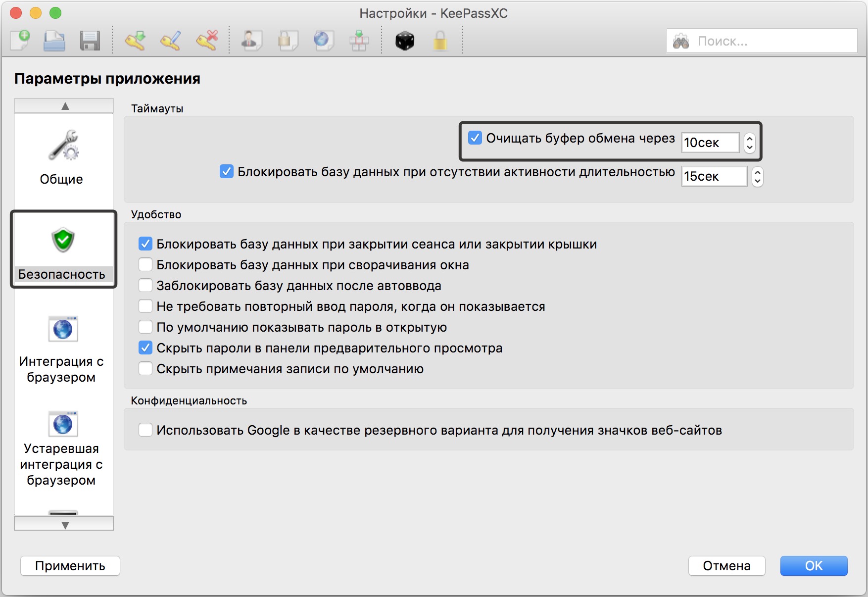Click the sidebar scroll-up arrow

coord(64,106)
